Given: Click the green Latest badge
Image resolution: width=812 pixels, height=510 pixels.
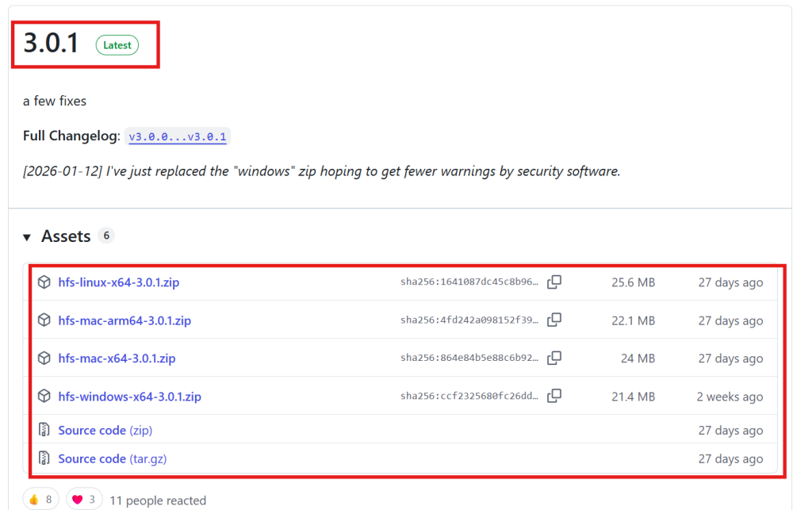Looking at the screenshot, I should click(117, 45).
